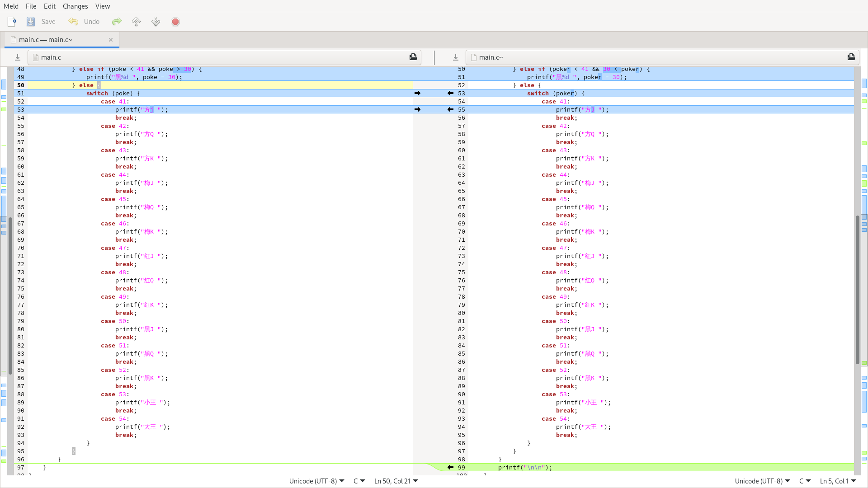The width and height of the screenshot is (868, 488).
Task: Click line number 99 in right pane
Action: 461,468
